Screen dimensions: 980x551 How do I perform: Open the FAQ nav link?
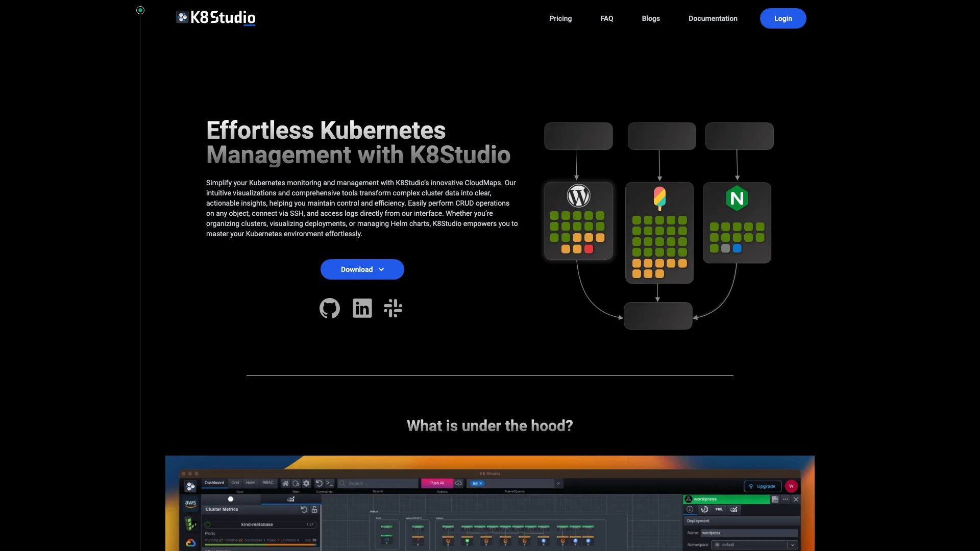[x=607, y=18]
